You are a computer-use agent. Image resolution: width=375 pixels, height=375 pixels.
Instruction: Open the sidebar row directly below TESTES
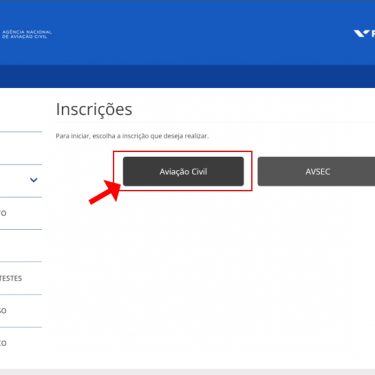tap(21, 311)
